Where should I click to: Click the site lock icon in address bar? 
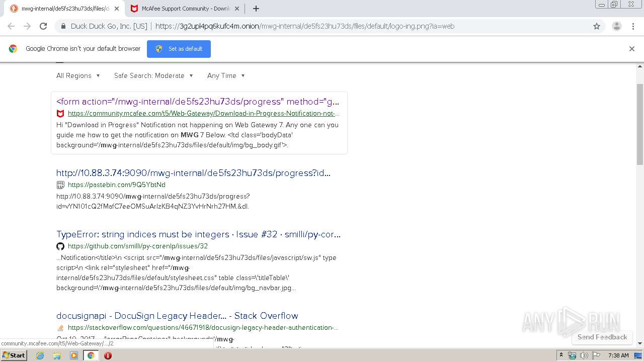pos(63,26)
